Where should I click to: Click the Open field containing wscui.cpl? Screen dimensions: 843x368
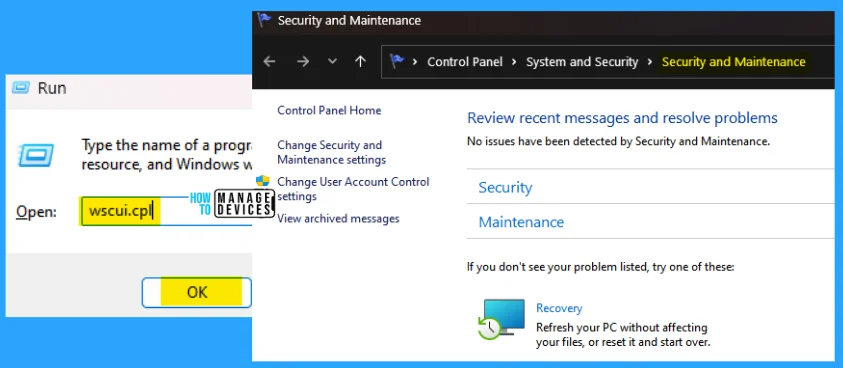point(166,211)
